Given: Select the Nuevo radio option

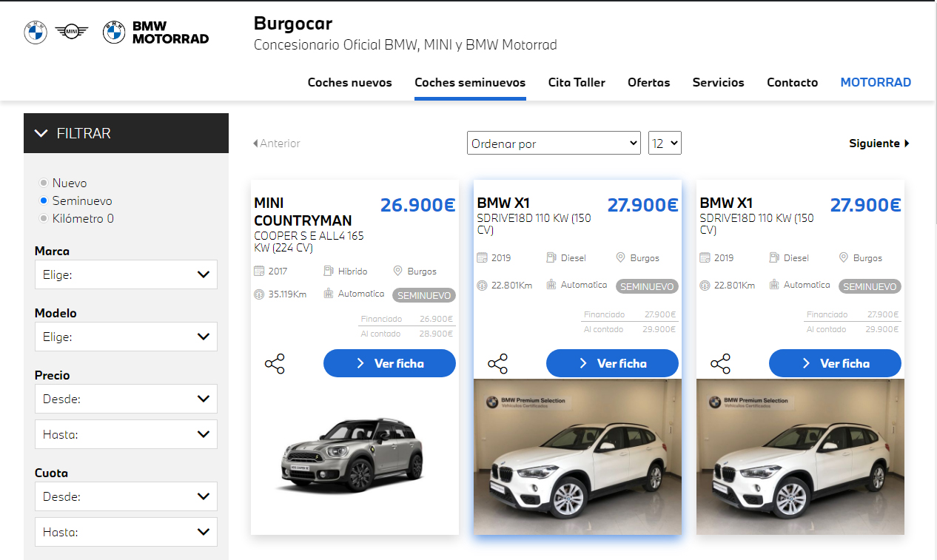Looking at the screenshot, I should pos(44,183).
